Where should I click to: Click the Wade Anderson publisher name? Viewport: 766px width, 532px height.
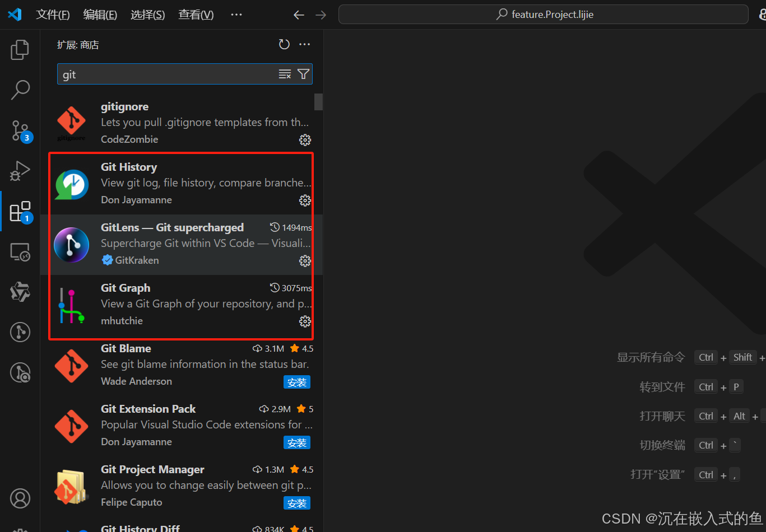(136, 381)
